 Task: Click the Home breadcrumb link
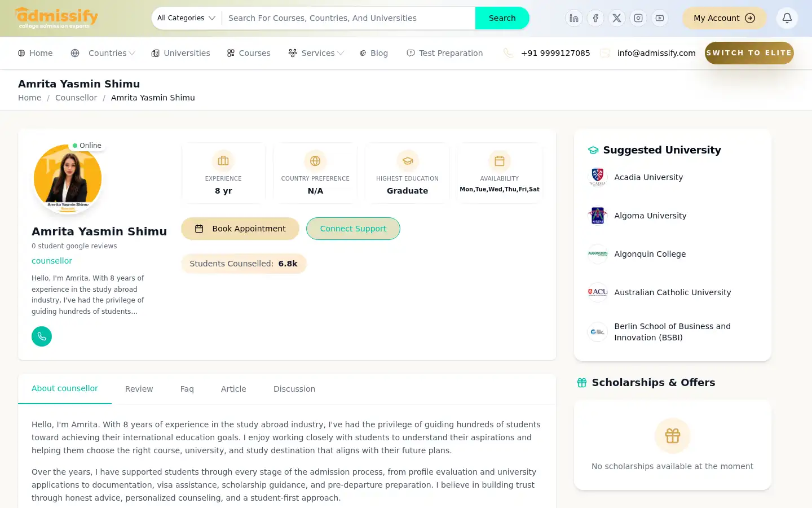pyautogui.click(x=29, y=98)
